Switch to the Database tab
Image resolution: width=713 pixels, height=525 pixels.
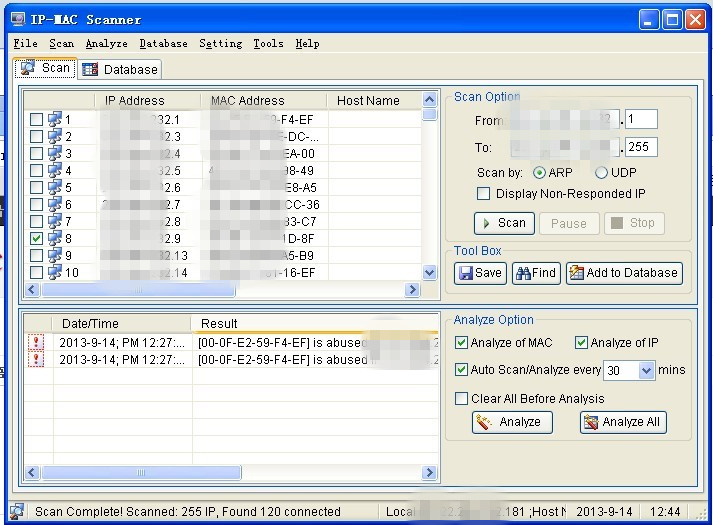120,70
